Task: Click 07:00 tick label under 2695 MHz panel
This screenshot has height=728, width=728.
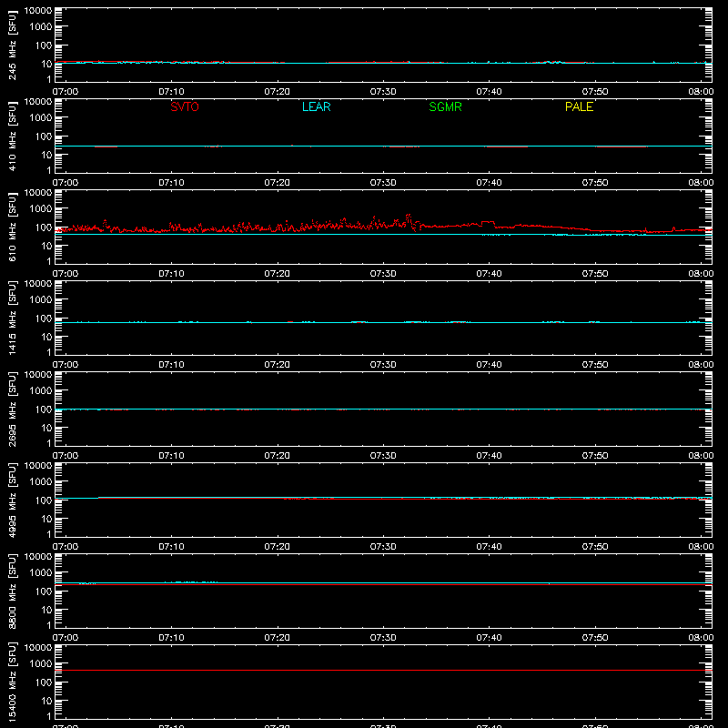Action: (x=66, y=456)
